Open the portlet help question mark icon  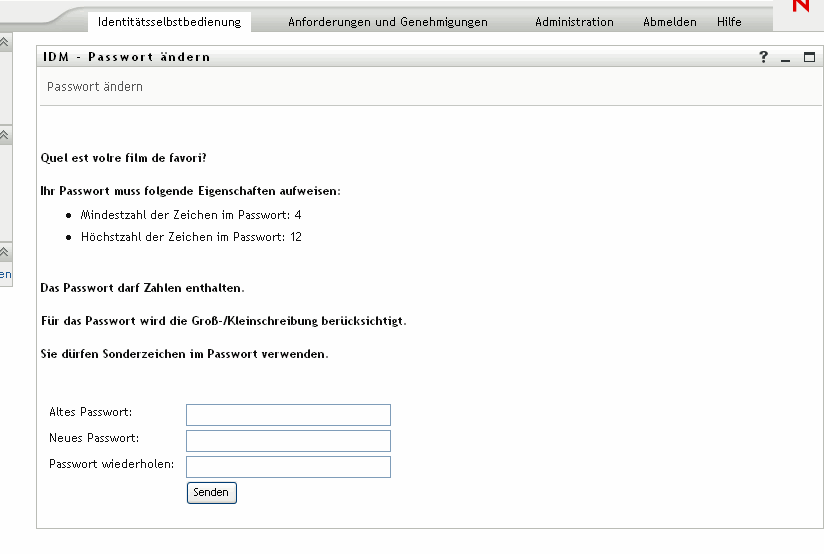point(764,57)
